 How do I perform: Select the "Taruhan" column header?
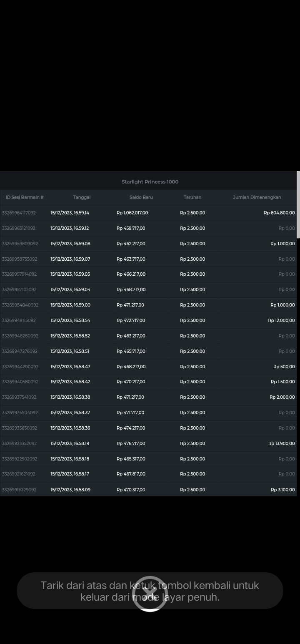point(192,197)
